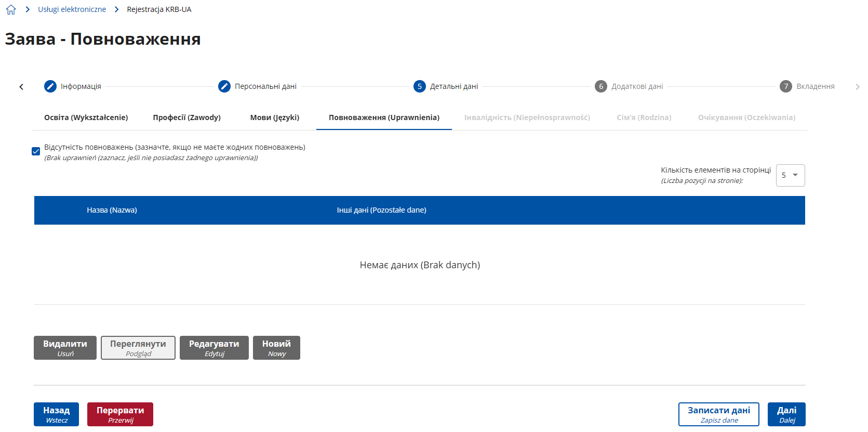The image size is (868, 432).
Task: Click the Інші дані (Pozostałe dane) column header
Action: tap(381, 210)
